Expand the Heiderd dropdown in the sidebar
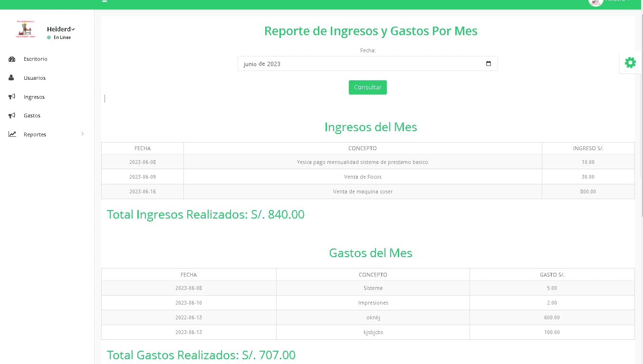Viewport: 643px width, 364px height. click(x=60, y=29)
